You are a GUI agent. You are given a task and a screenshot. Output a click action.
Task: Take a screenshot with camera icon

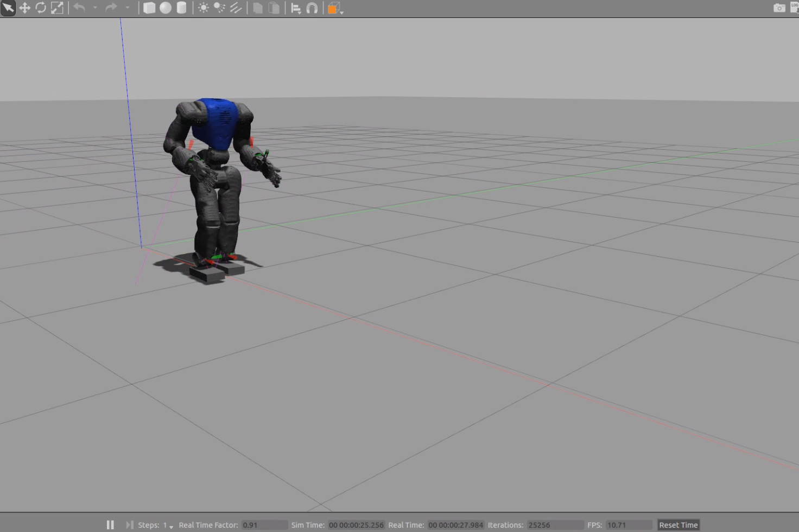[779, 8]
